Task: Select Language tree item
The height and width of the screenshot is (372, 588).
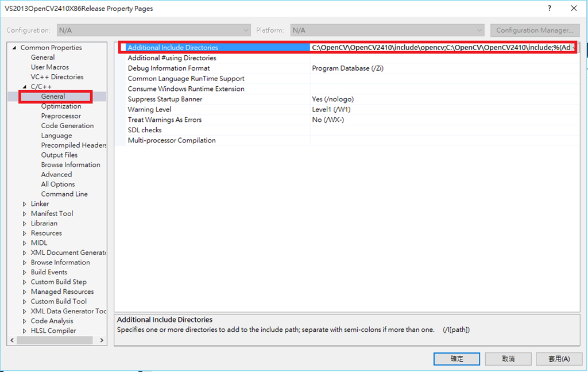Action: [57, 136]
